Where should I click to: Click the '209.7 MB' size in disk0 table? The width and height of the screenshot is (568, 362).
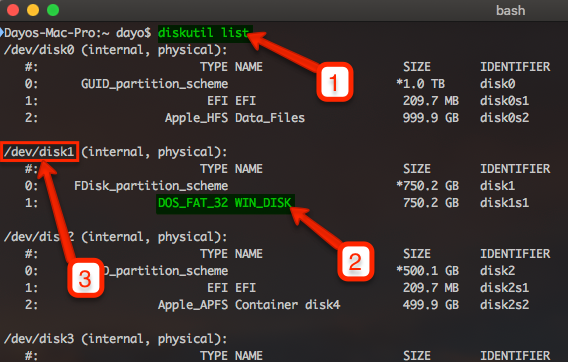click(431, 101)
